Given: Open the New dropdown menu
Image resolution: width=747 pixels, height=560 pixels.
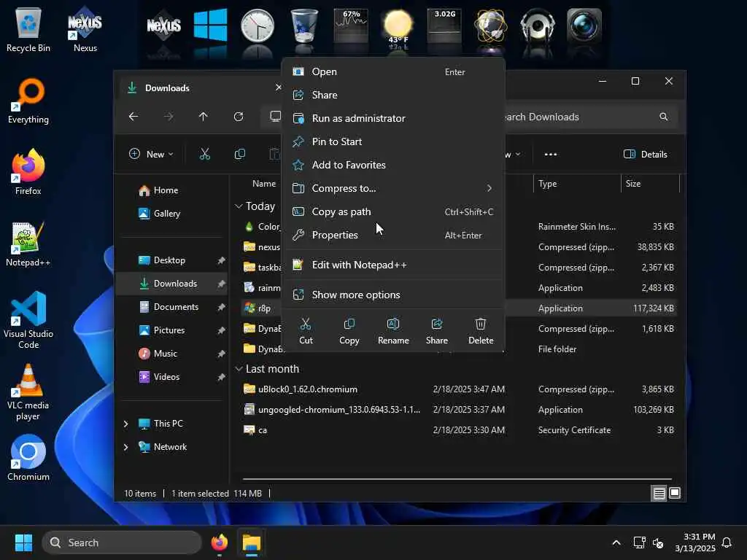Looking at the screenshot, I should pos(151,154).
